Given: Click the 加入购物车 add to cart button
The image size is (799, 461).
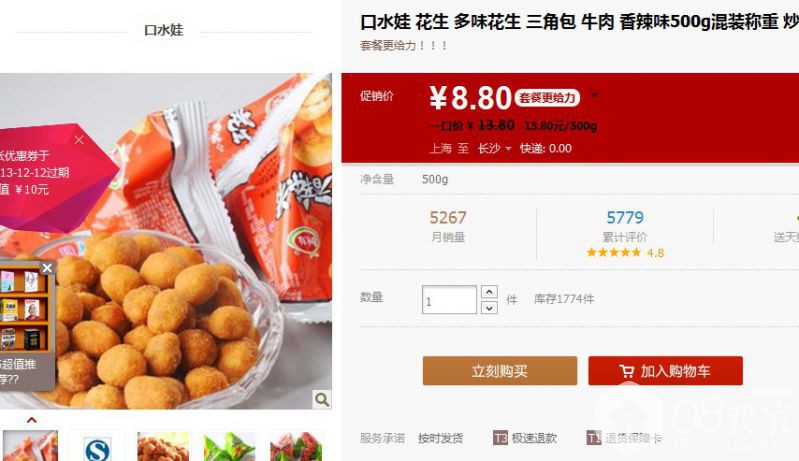Looking at the screenshot, I should [665, 371].
